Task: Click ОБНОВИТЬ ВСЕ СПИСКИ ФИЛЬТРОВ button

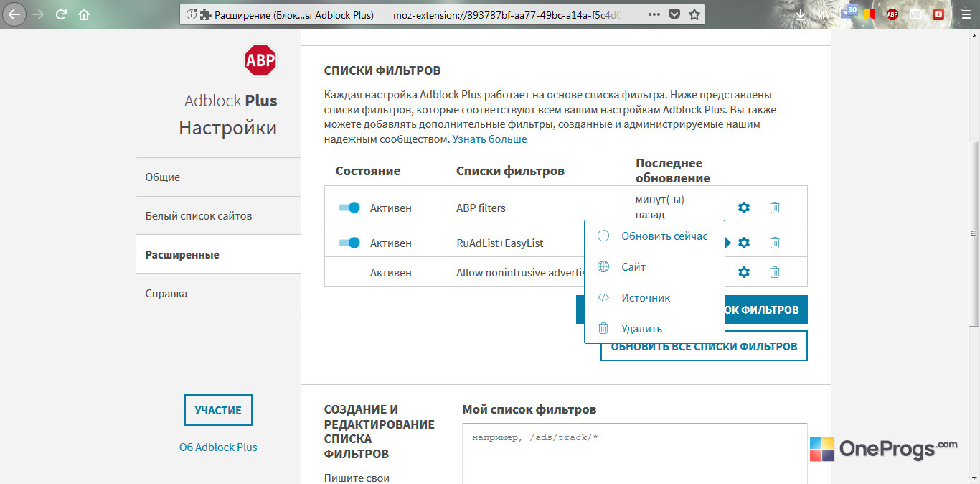Action: click(704, 346)
